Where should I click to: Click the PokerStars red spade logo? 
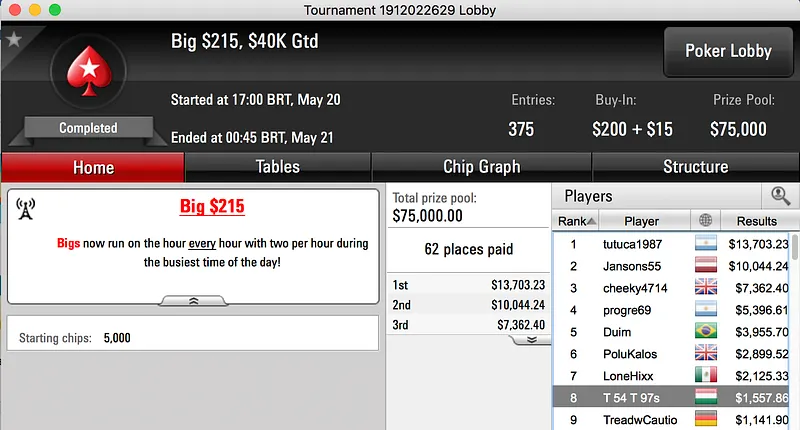pos(88,77)
